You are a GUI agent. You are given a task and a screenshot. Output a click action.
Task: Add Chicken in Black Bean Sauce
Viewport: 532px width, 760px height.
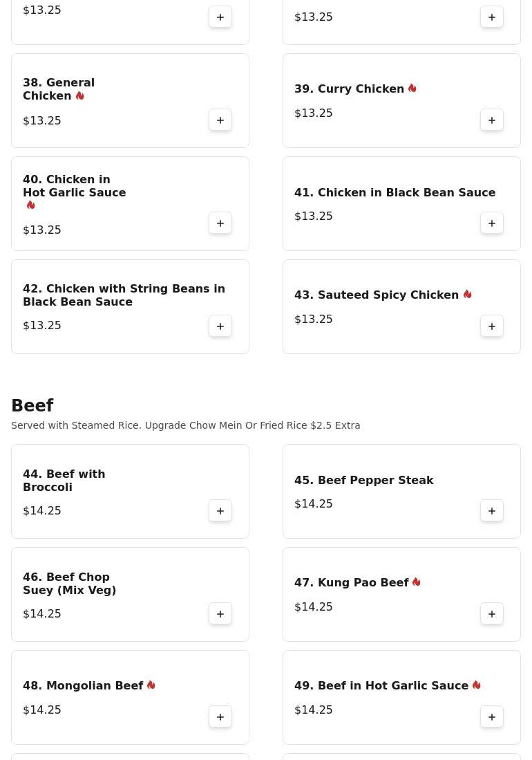(492, 223)
